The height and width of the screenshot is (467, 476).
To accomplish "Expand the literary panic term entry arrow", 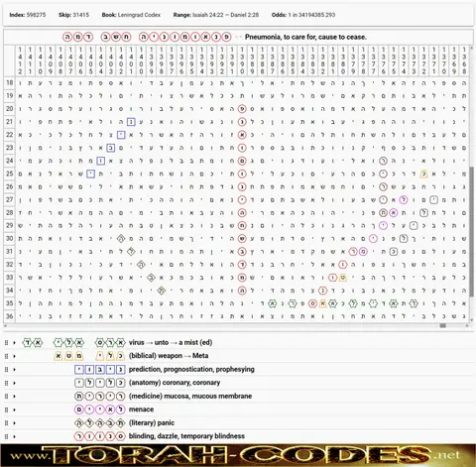I will click(14, 423).
